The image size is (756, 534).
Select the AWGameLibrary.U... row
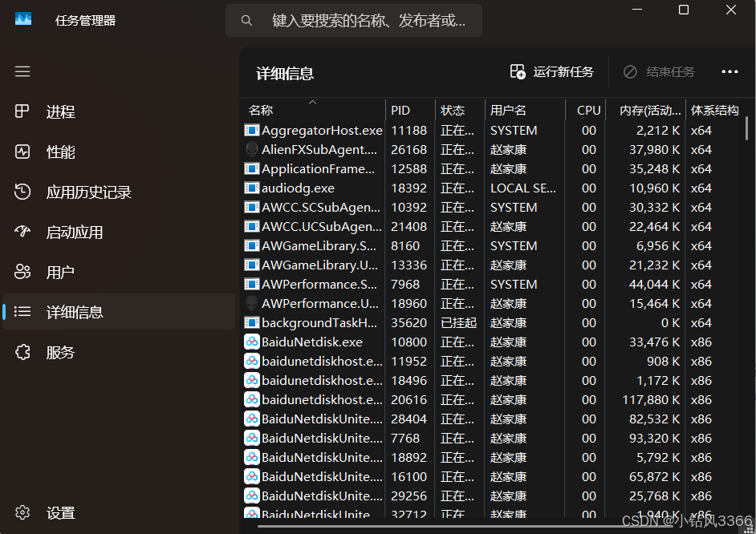(493, 265)
